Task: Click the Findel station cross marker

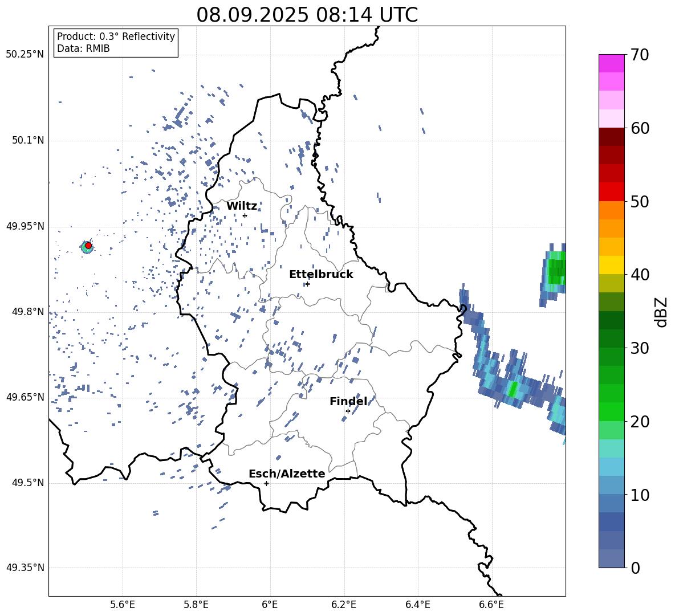Action: (348, 411)
